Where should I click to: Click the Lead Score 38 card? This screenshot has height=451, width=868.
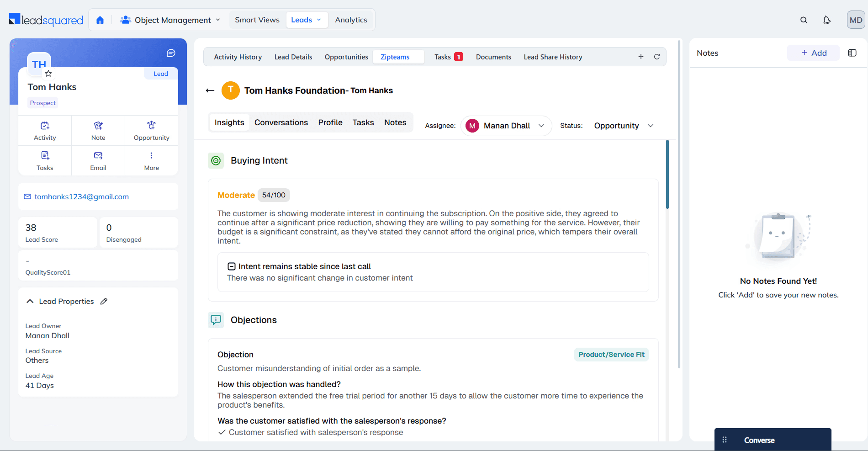[x=58, y=233]
